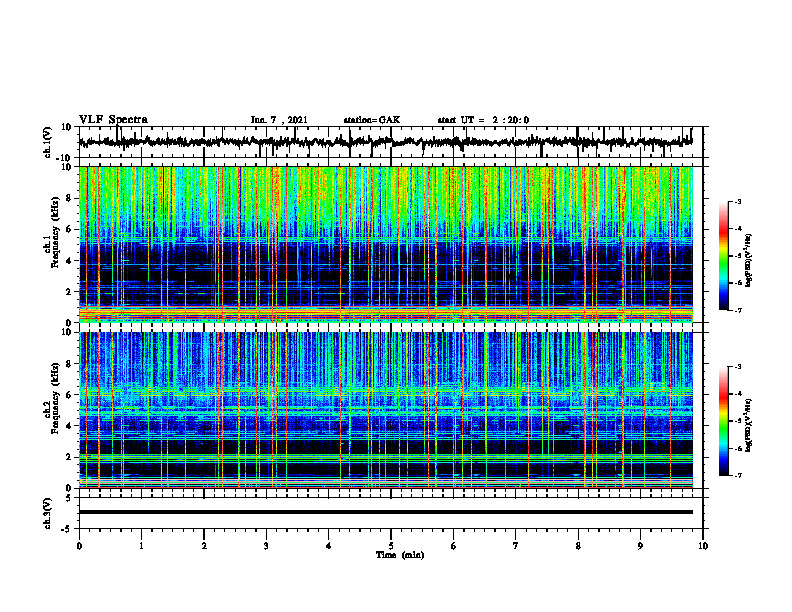Viewport: 792px width, 612px height.
Task: Click the "3" tick on the Time axis
Action: click(x=266, y=546)
